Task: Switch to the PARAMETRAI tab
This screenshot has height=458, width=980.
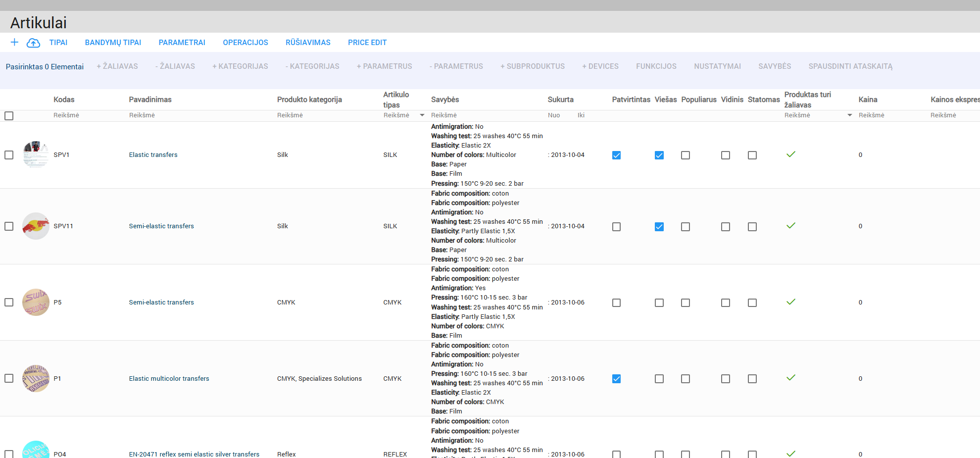Action: click(182, 43)
